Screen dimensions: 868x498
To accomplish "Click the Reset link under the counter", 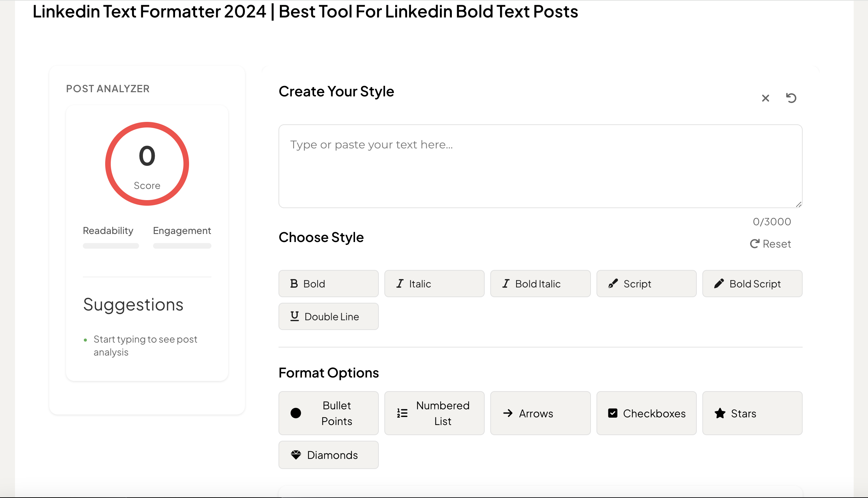I will tap(770, 244).
